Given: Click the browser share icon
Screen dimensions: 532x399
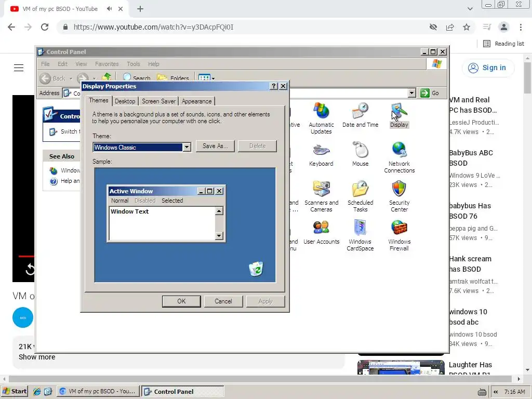Looking at the screenshot, I should point(450,27).
